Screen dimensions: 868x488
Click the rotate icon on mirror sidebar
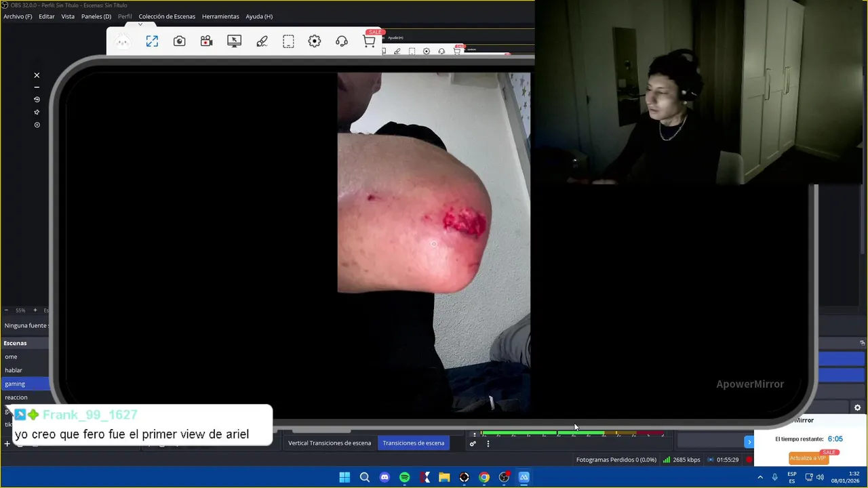tap(37, 100)
